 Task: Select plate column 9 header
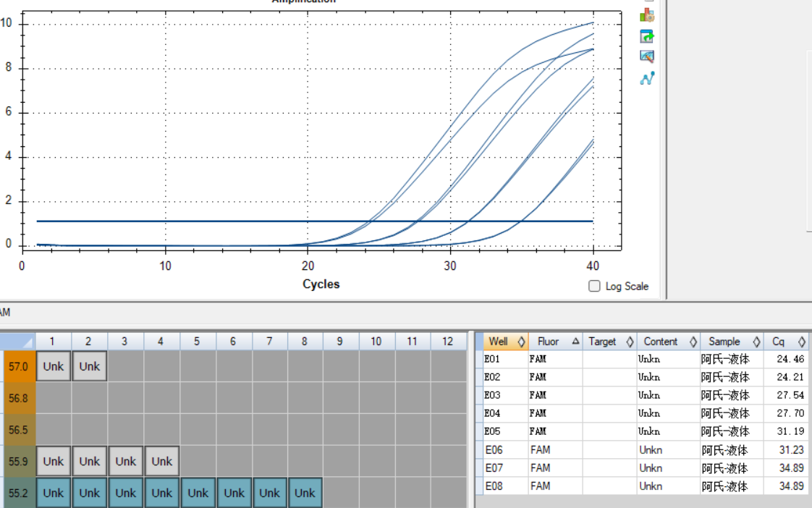point(341,342)
